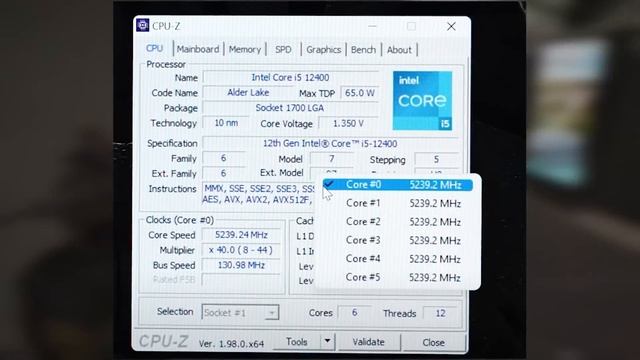Click the Model value 7

331,159
